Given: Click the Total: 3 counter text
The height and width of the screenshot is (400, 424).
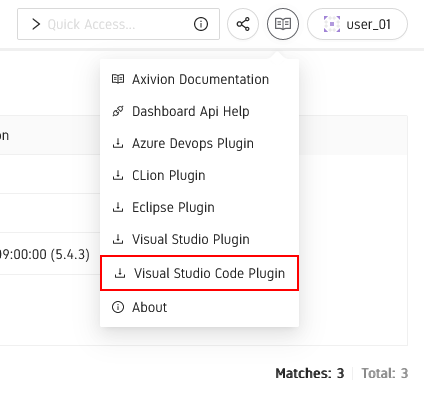Looking at the screenshot, I should [385, 373].
